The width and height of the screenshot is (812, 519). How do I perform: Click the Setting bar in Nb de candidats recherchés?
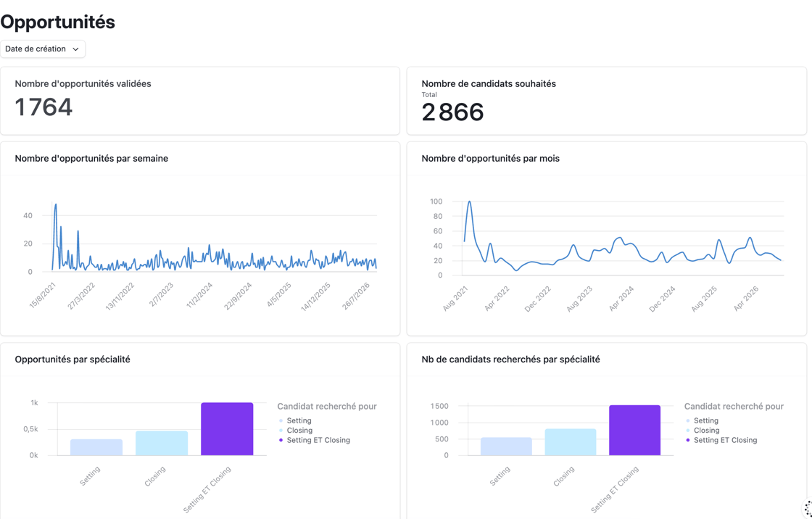506,447
